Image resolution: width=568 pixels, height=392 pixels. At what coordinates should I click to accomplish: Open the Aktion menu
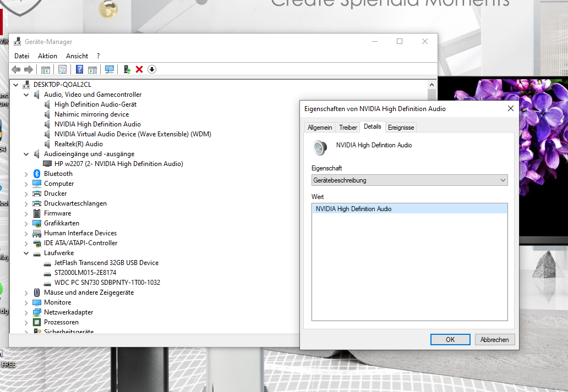click(x=47, y=56)
